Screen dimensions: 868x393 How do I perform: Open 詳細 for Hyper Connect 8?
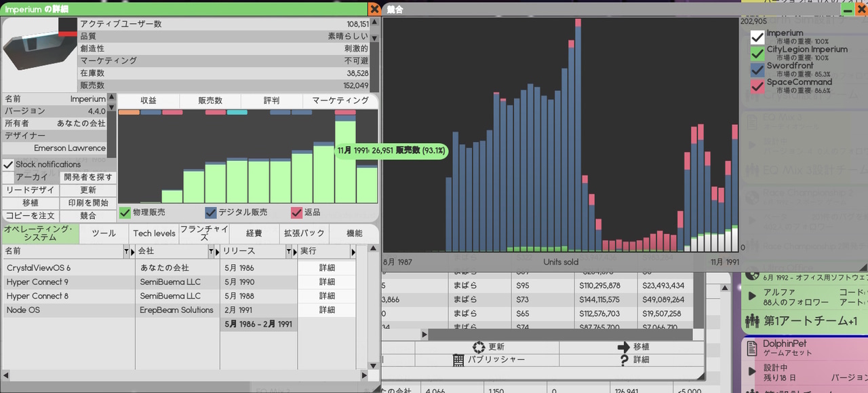pos(327,296)
